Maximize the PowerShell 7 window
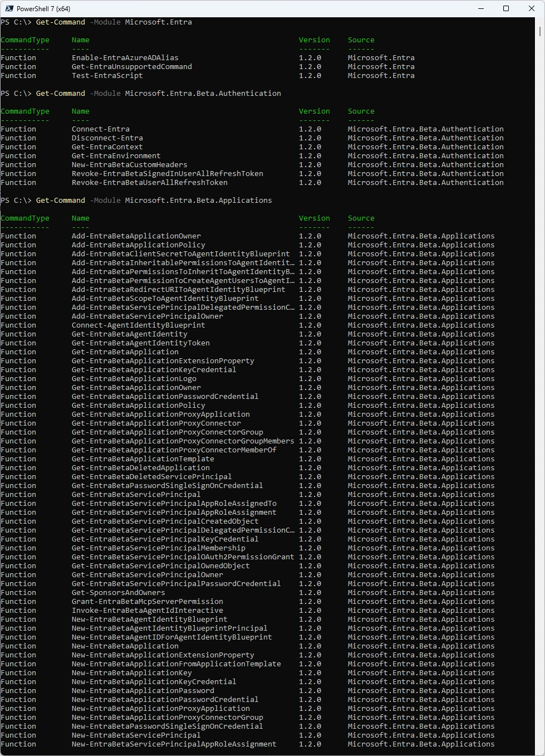The width and height of the screenshot is (545, 756). (506, 8)
